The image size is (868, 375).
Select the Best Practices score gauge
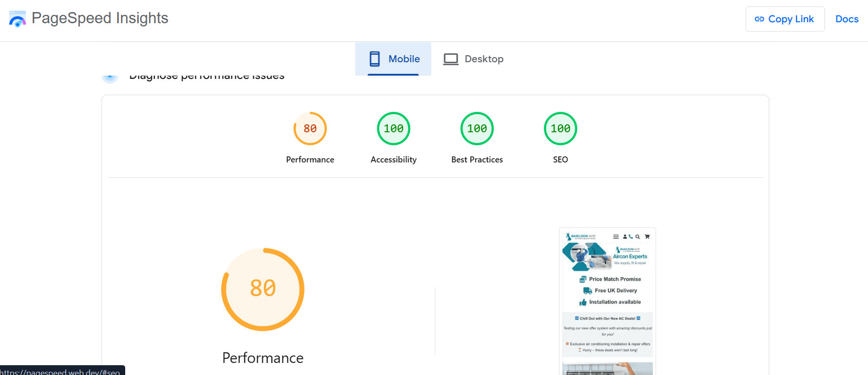477,129
